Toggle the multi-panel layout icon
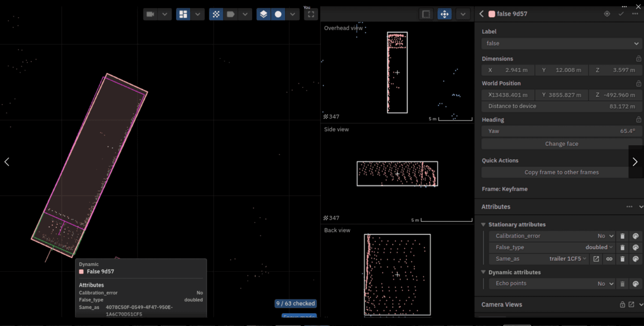This screenshot has height=326, width=644. point(183,14)
